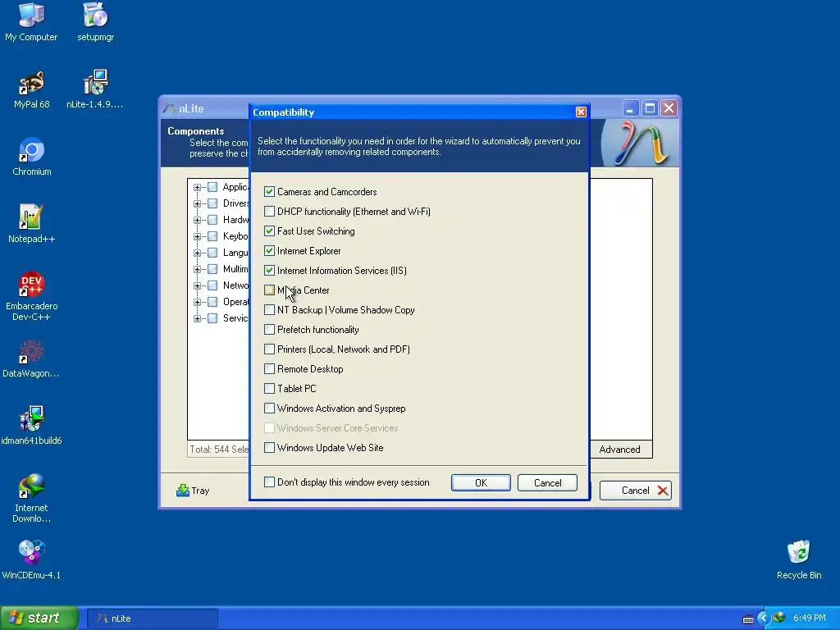Expand the Operating System tree node
Image resolution: width=840 pixels, height=630 pixels.
click(x=197, y=302)
